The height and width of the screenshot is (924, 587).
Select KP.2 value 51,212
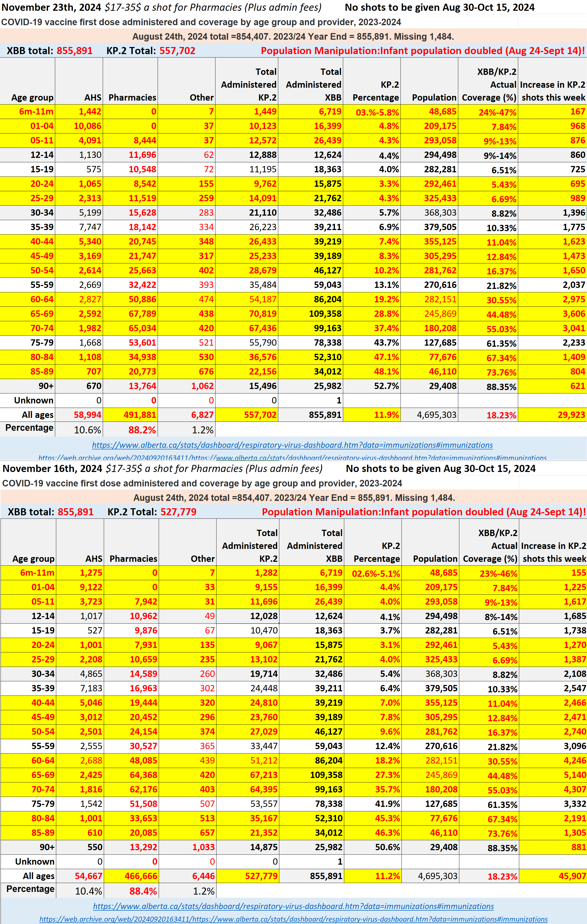248,761
